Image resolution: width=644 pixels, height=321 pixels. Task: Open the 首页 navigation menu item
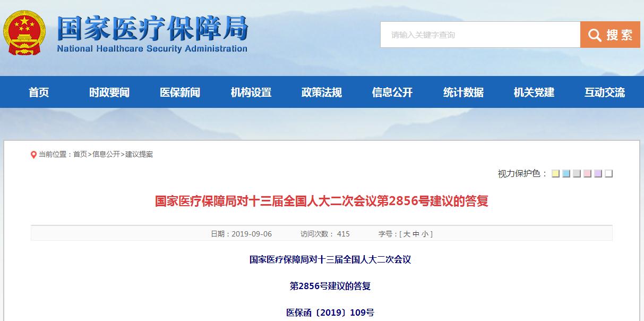39,91
